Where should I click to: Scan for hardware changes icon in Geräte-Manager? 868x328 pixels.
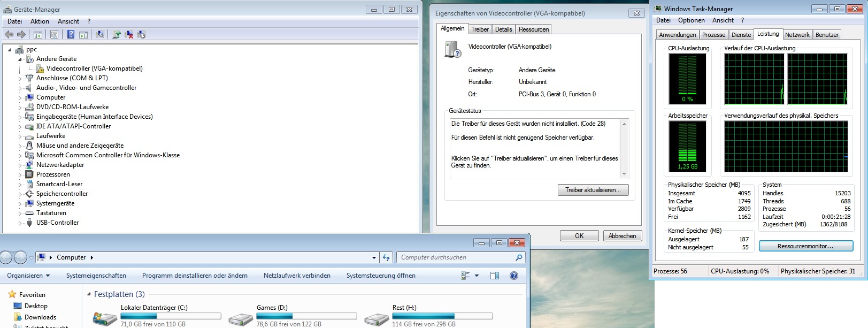coord(100,34)
